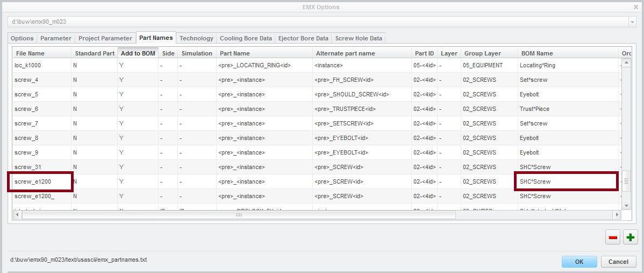Click the Add to BOM column header
644x273 pixels.
pos(138,53)
